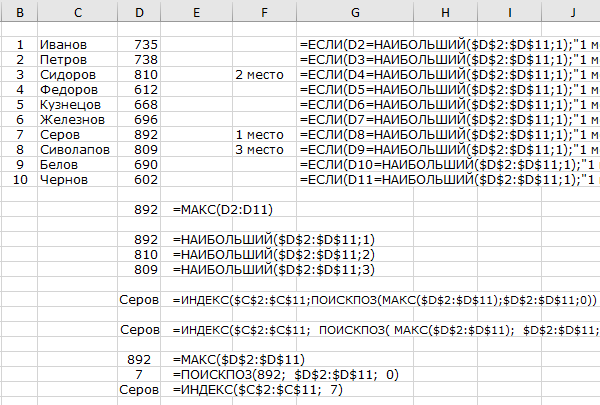This screenshot has height=405, width=600.
Task: Click the cell with value 735
Action: coord(146,45)
